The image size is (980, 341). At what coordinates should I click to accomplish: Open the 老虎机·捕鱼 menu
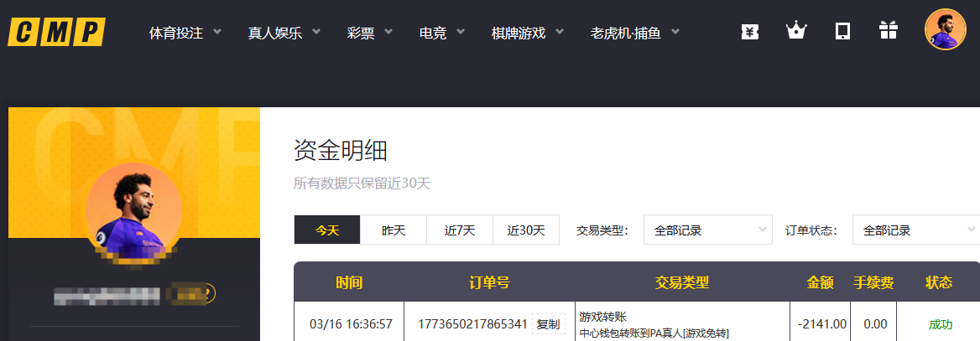[x=634, y=34]
